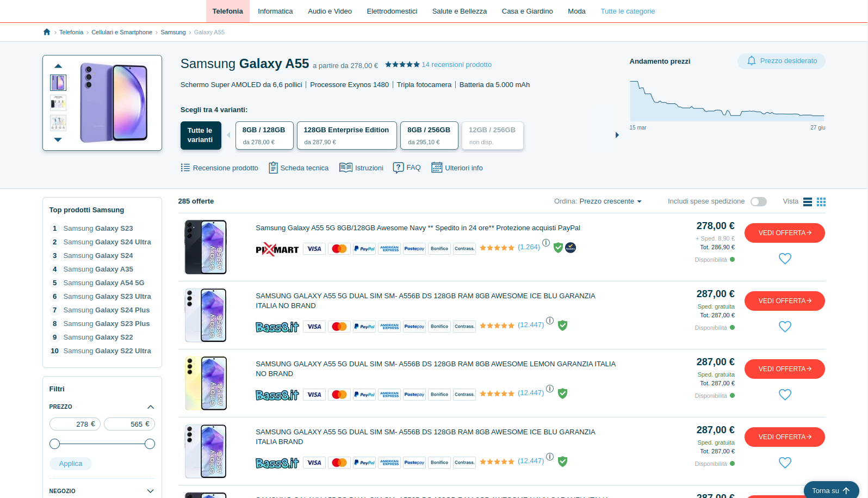868x498 pixels.
Task: Select the 8GB / 256GB variant
Action: click(429, 136)
